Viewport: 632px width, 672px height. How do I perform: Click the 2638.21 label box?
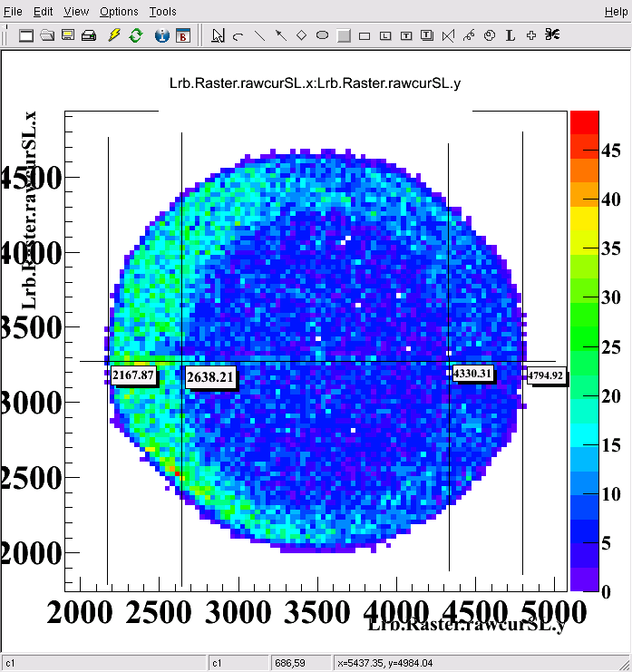click(x=210, y=377)
